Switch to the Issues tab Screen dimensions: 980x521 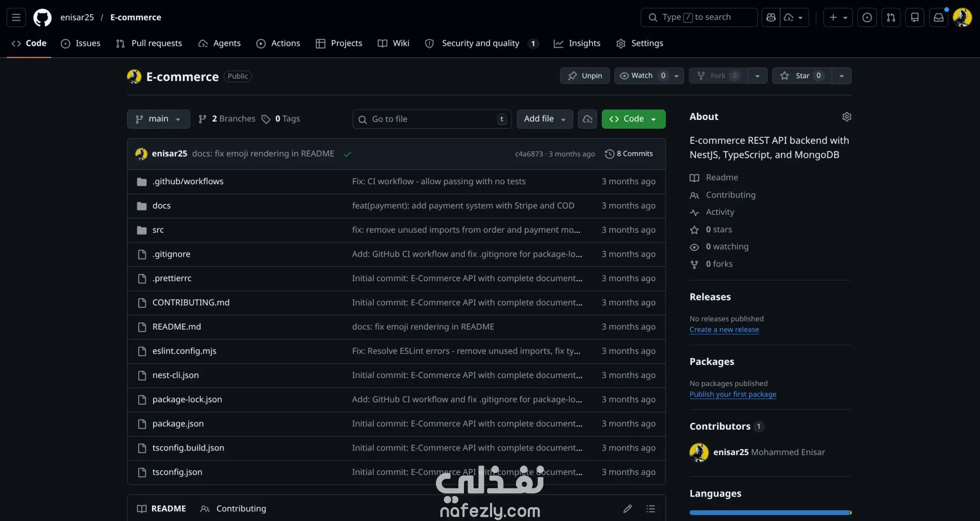81,43
